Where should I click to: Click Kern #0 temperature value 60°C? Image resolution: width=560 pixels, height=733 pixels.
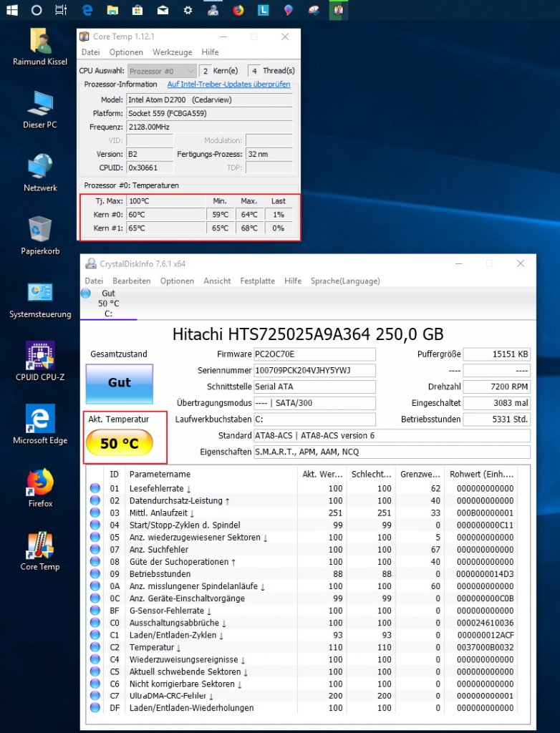[165, 215]
